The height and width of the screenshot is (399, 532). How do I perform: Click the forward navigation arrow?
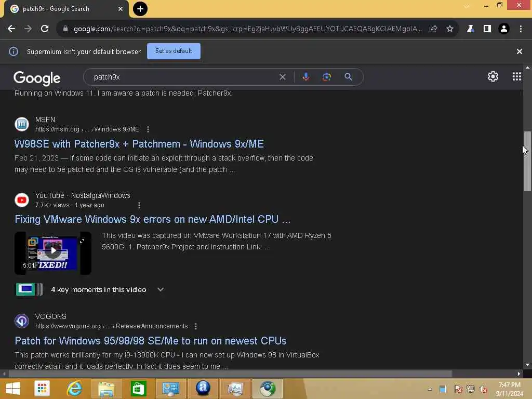point(28,29)
